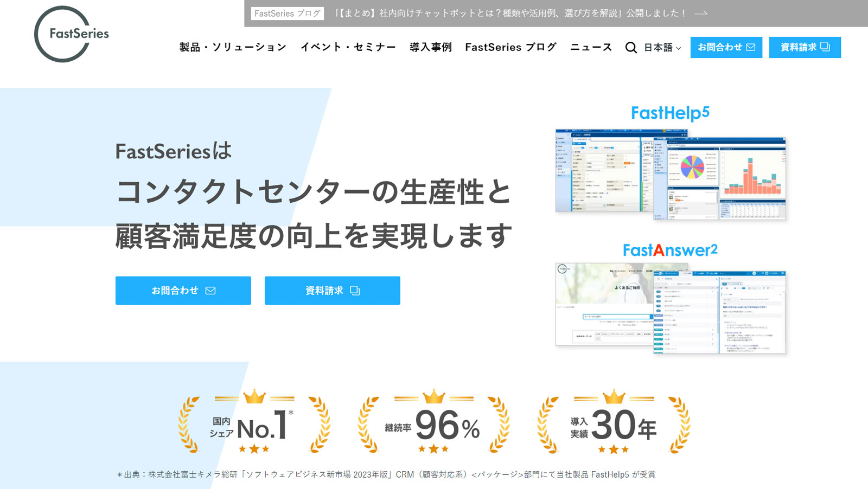The image size is (868, 489).
Task: Click the FastHelp5 product title
Action: pyautogui.click(x=671, y=113)
